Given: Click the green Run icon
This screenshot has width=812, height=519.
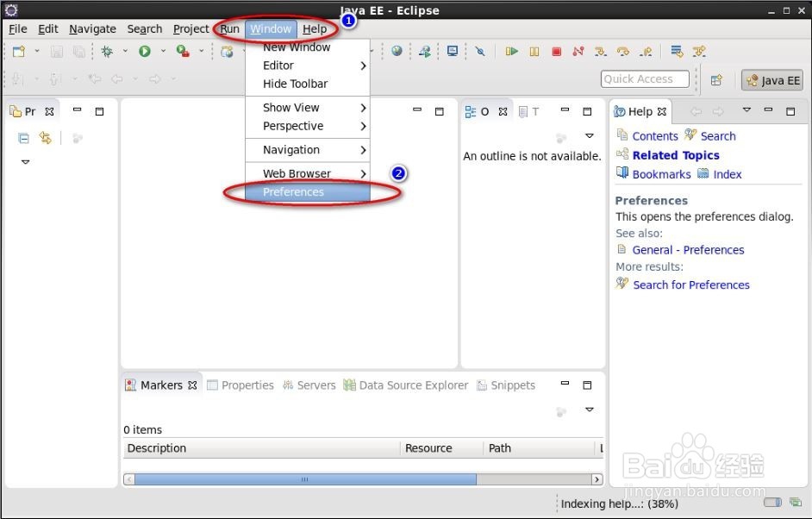Looking at the screenshot, I should tap(145, 51).
